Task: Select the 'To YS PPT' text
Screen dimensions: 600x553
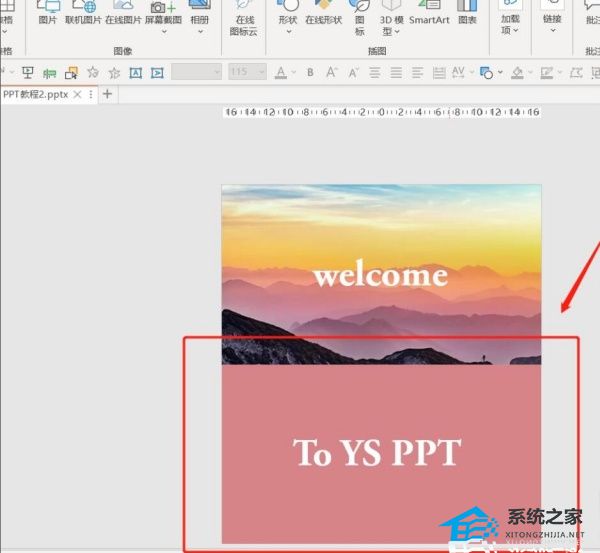Action: (x=377, y=452)
